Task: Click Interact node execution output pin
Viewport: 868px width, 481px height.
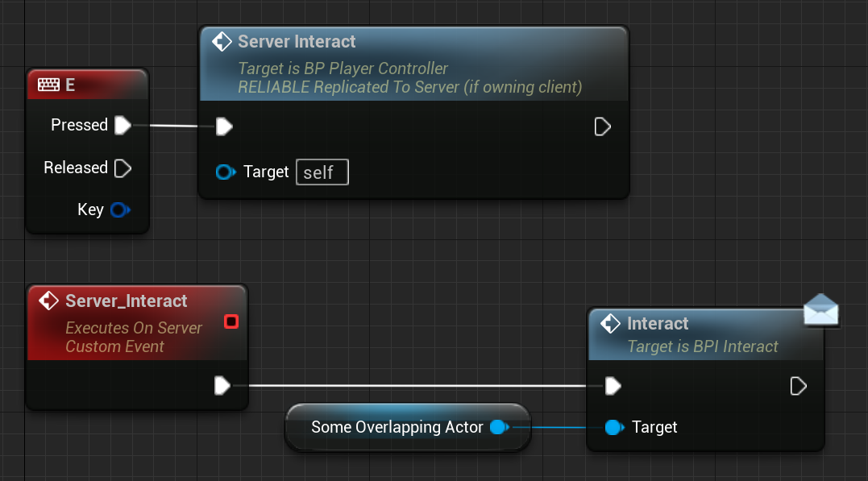Action: (798, 386)
